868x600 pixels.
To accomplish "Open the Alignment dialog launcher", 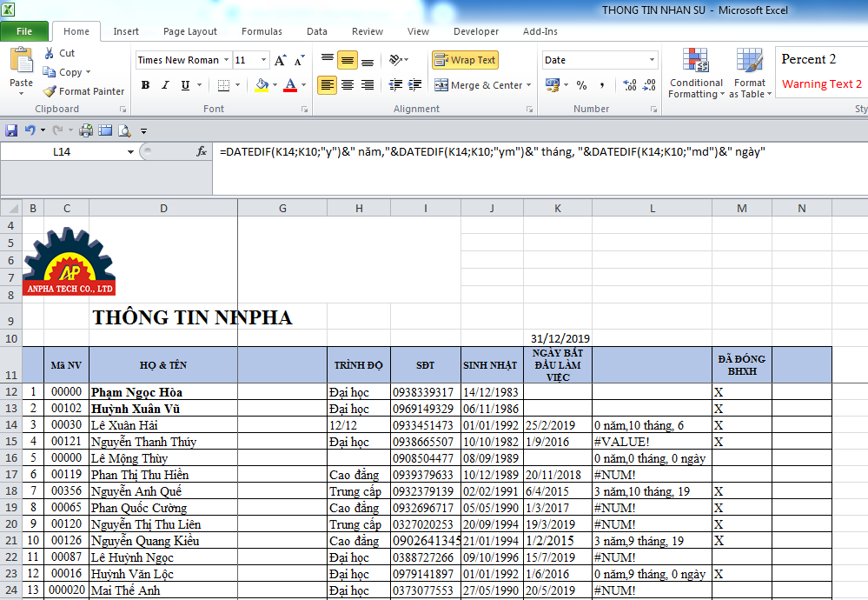I will click(x=530, y=110).
